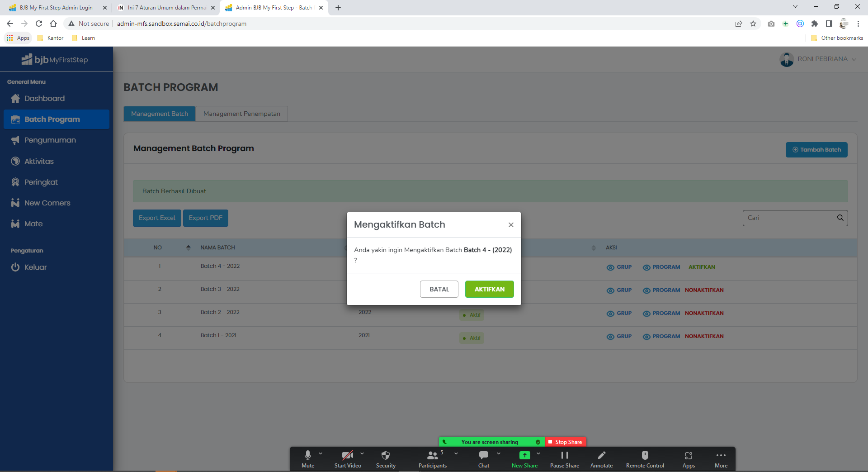Open Peringkat in the sidebar
868x472 pixels.
point(57,182)
